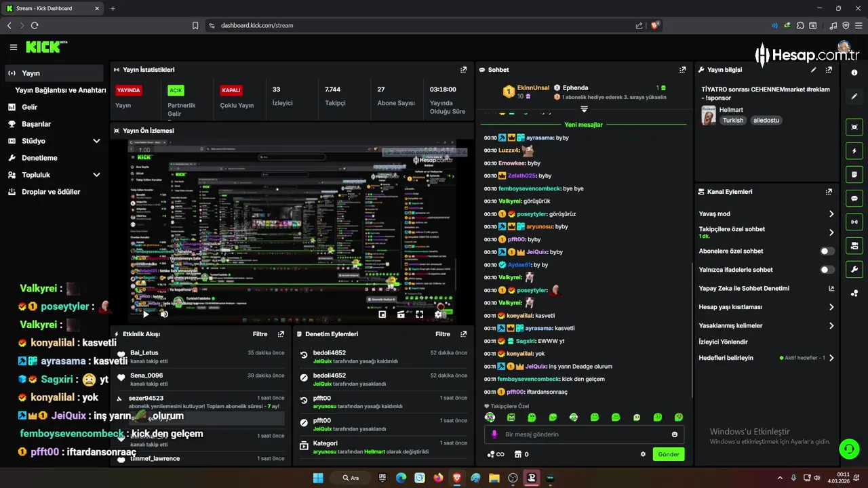Go to Başarılar in the sidebar

point(54,124)
